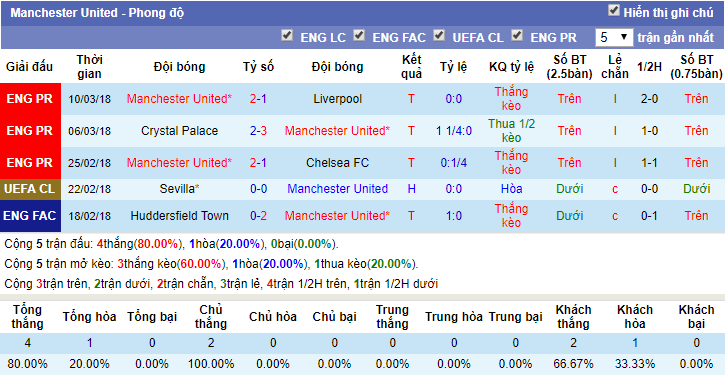
Task: Select Sevilla in the team column
Action: (x=179, y=189)
